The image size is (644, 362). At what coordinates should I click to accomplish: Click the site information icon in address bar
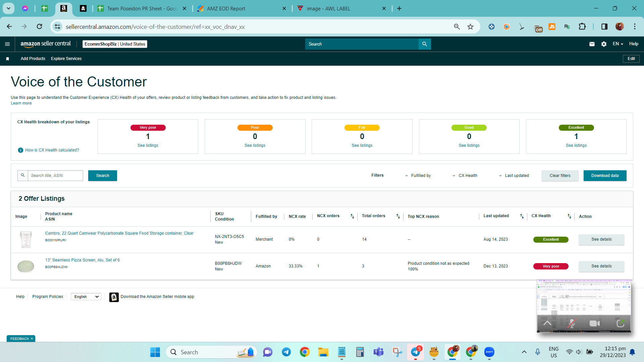click(58, 26)
